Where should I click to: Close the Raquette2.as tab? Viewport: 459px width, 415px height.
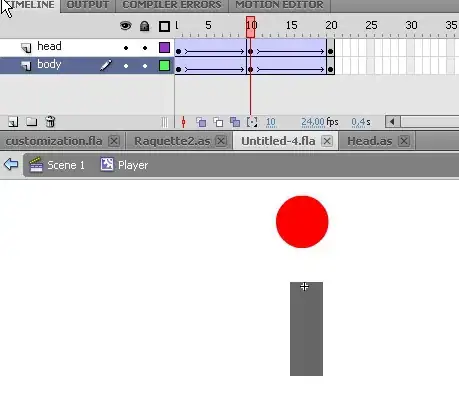(x=221, y=141)
